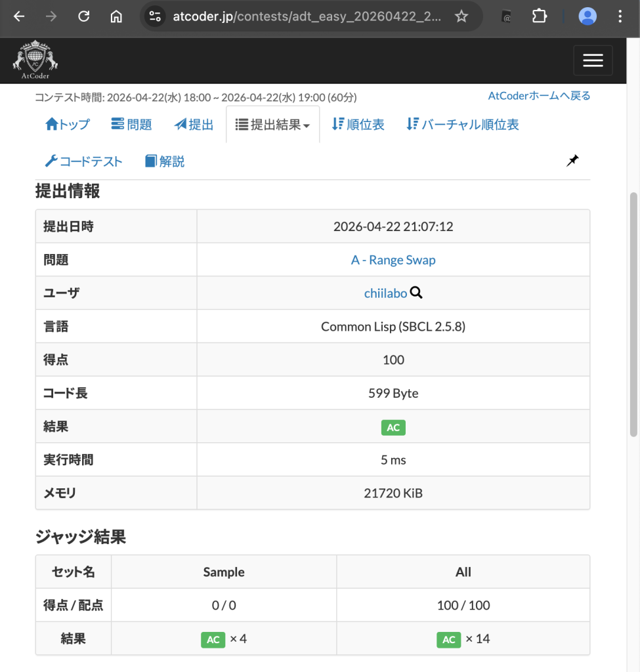The height and width of the screenshot is (672, 640).
Task: Click the page vertical scrollbar
Action: (633, 315)
